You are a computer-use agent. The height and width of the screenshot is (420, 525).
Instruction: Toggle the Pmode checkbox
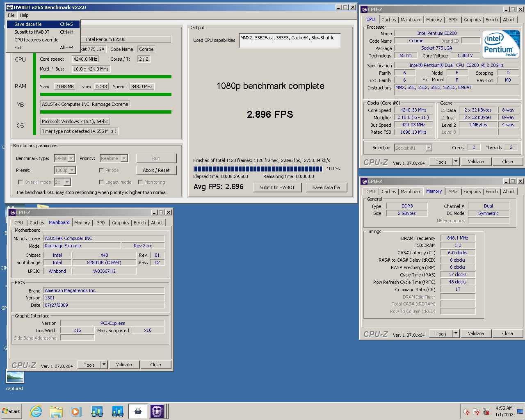point(101,170)
